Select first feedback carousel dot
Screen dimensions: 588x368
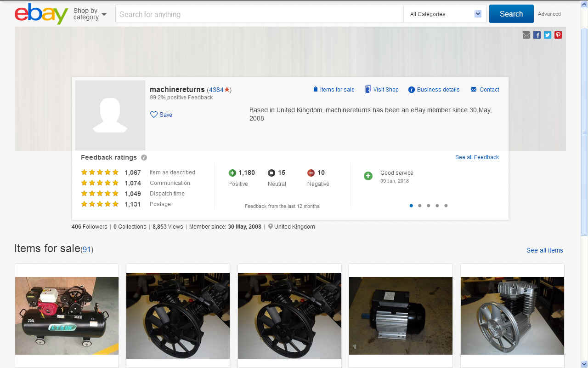click(411, 206)
